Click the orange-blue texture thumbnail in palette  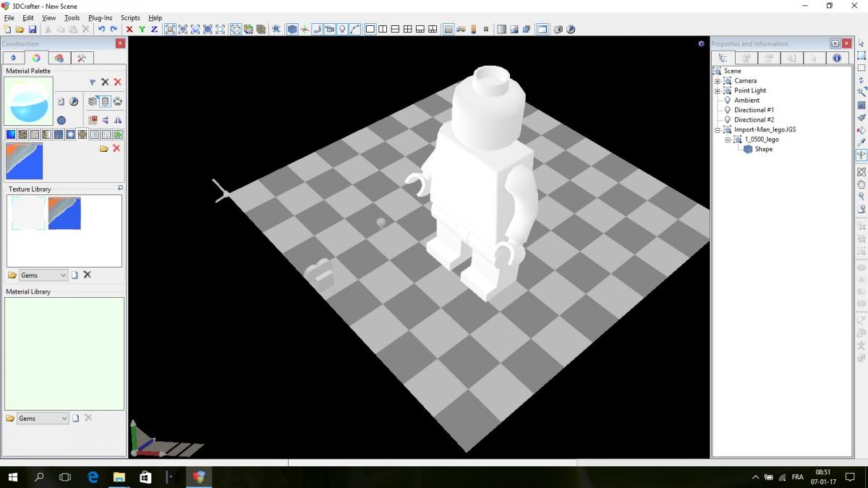pos(24,161)
